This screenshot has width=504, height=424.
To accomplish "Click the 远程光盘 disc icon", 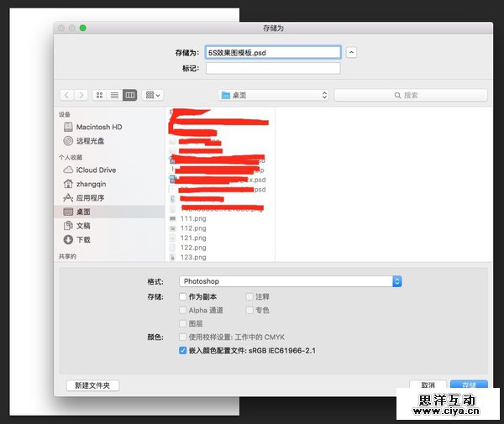I will (68, 141).
